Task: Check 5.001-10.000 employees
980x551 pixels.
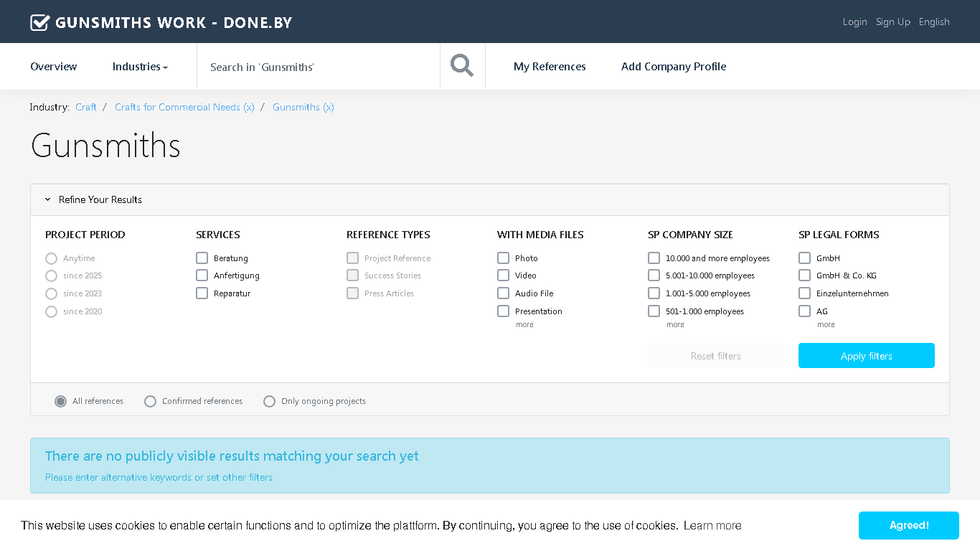Action: (654, 275)
